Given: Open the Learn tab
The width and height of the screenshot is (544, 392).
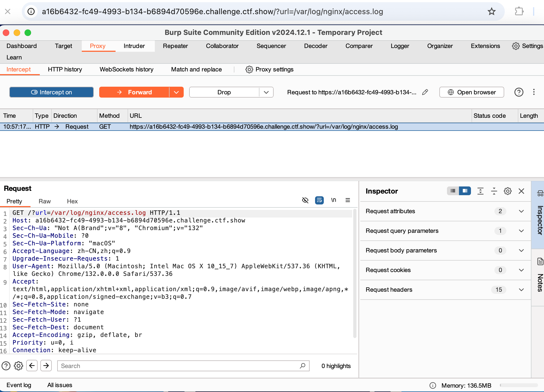Looking at the screenshot, I should tap(14, 57).
